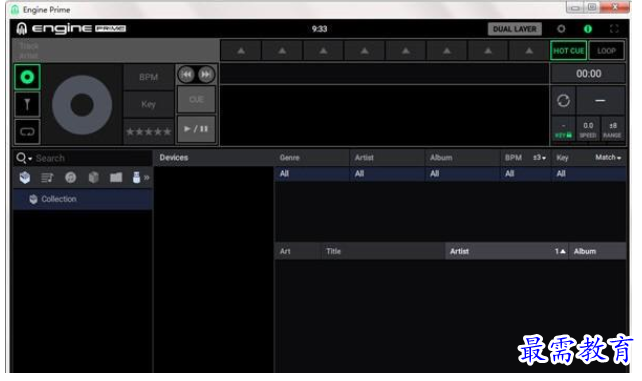Switch to HOT CUE pad mode

point(568,51)
